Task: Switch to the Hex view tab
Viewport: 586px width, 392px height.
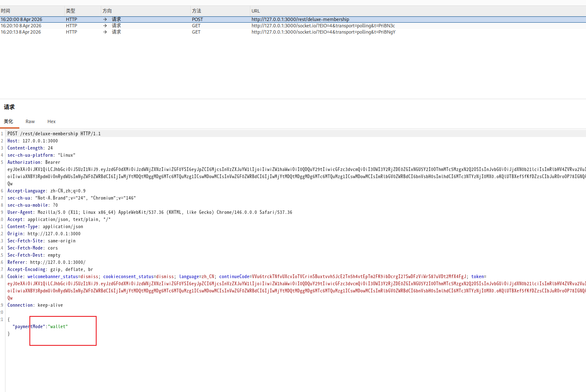Action: [x=52, y=121]
